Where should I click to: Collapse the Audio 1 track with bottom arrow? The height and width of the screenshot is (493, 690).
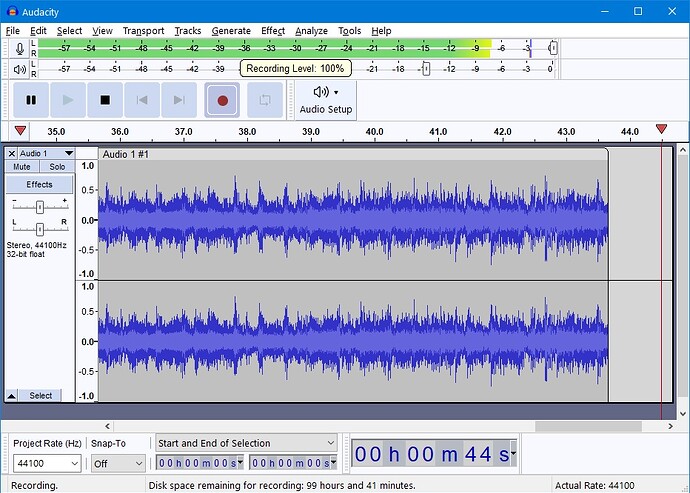coord(12,396)
